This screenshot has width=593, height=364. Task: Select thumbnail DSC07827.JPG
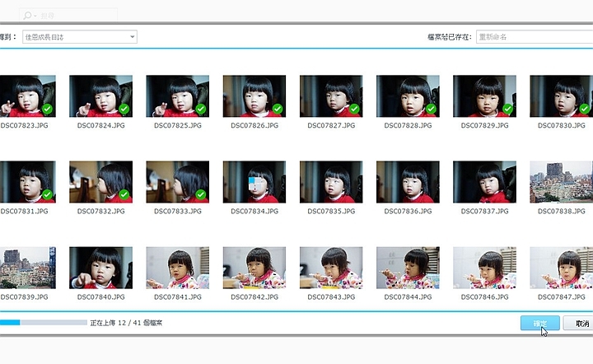pos(331,96)
